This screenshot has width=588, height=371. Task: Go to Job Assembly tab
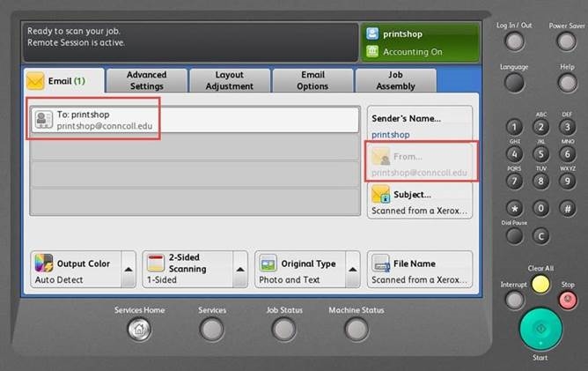tap(395, 80)
